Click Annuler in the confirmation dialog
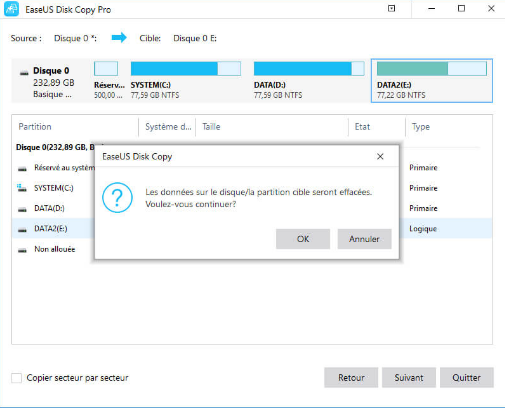505x408 pixels. pos(364,239)
